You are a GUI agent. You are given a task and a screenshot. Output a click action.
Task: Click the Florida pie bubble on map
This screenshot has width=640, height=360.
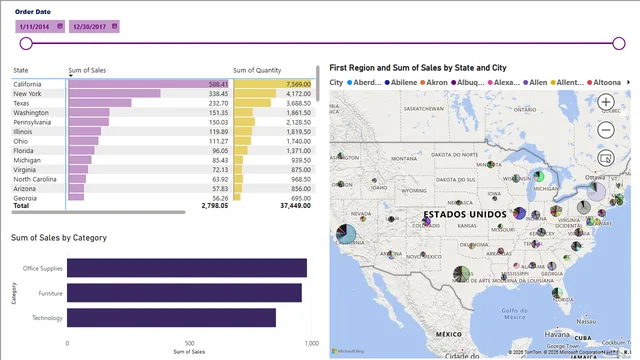557,293
